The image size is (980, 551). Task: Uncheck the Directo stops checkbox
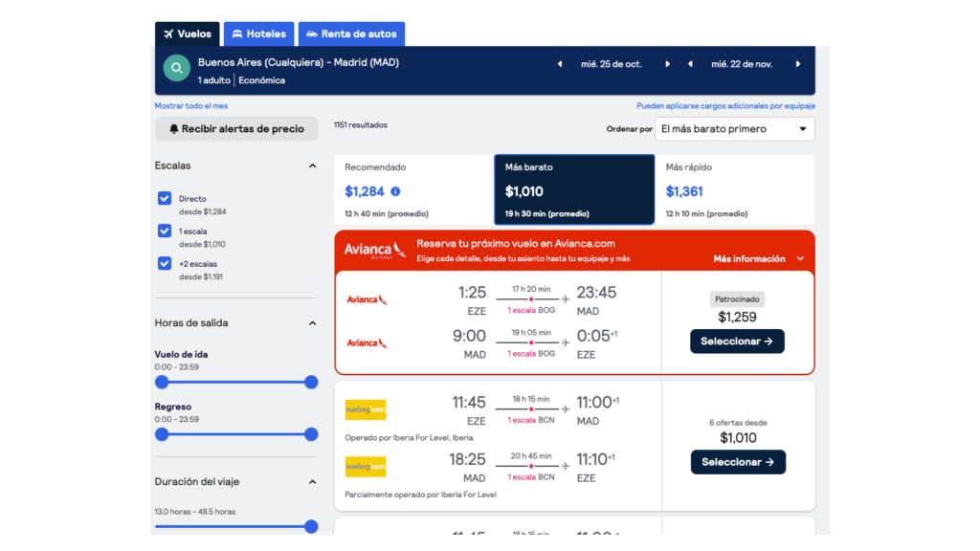[165, 198]
